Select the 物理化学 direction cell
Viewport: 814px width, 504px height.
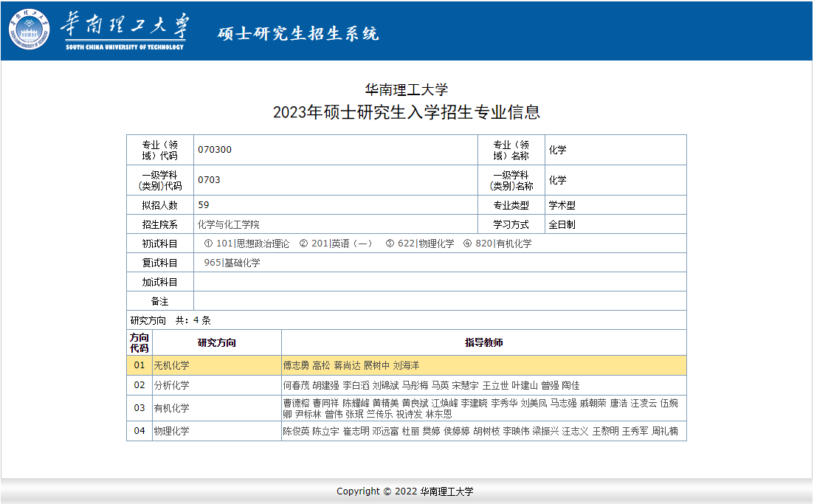pyautogui.click(x=216, y=431)
